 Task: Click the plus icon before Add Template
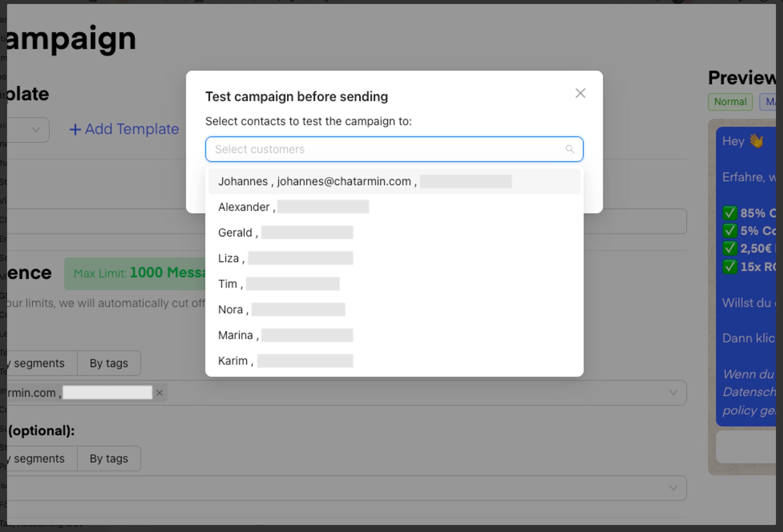[x=75, y=130]
